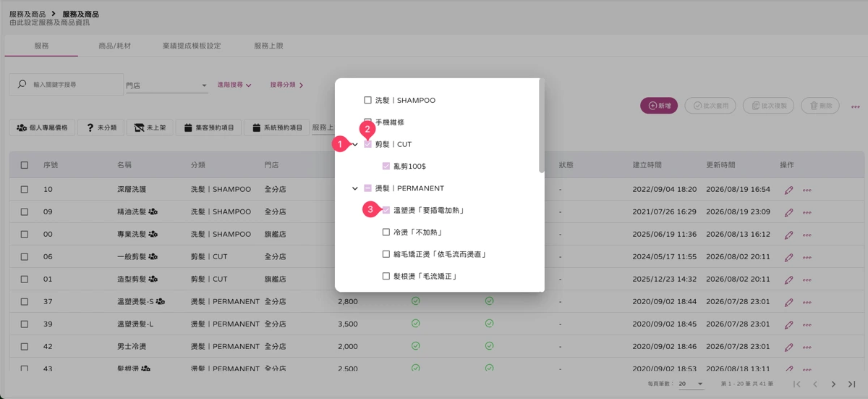Edit row 09 精油洗髮 with pencil icon
Image resolution: width=868 pixels, height=399 pixels.
[x=788, y=212]
